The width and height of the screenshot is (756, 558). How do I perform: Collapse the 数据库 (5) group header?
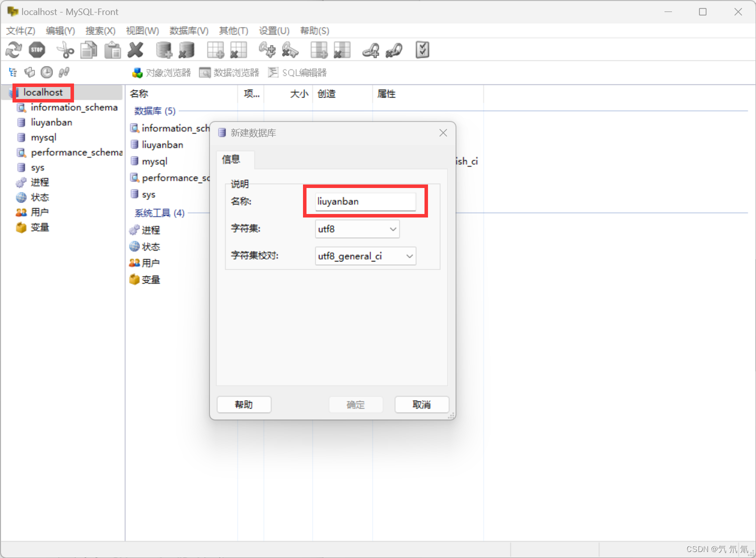point(155,111)
